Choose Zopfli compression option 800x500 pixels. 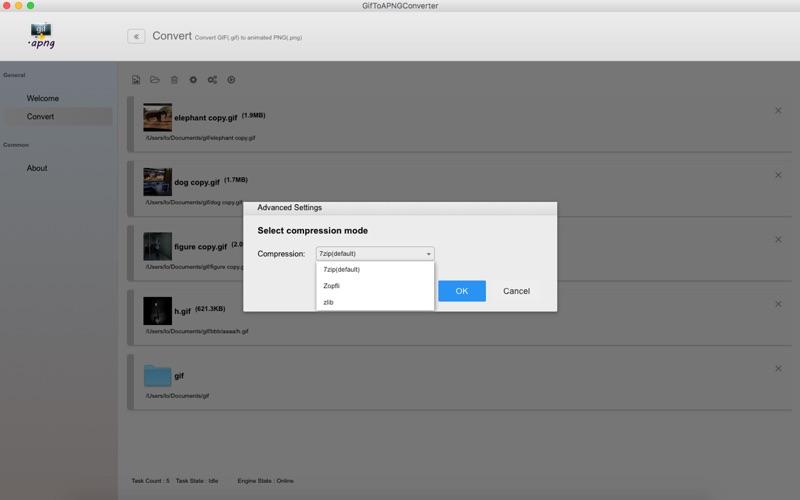coord(375,286)
